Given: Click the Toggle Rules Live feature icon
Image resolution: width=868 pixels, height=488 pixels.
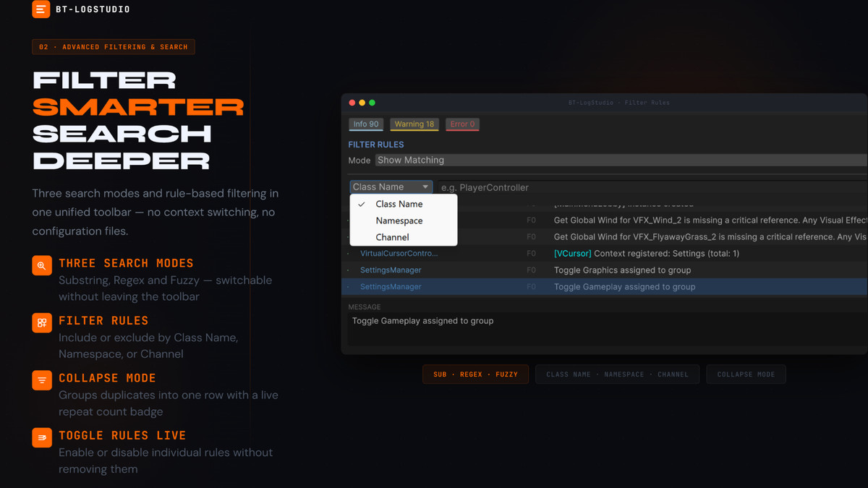Looking at the screenshot, I should (41, 437).
